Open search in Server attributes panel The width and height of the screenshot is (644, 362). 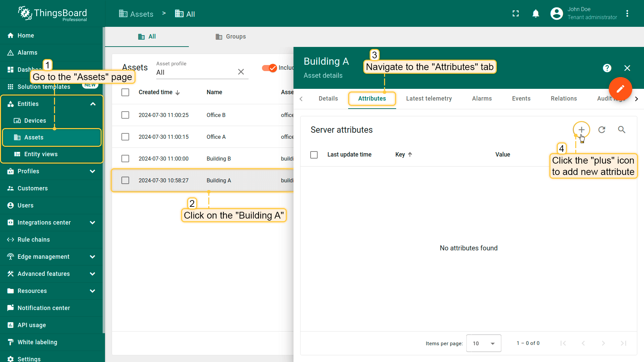(x=622, y=130)
